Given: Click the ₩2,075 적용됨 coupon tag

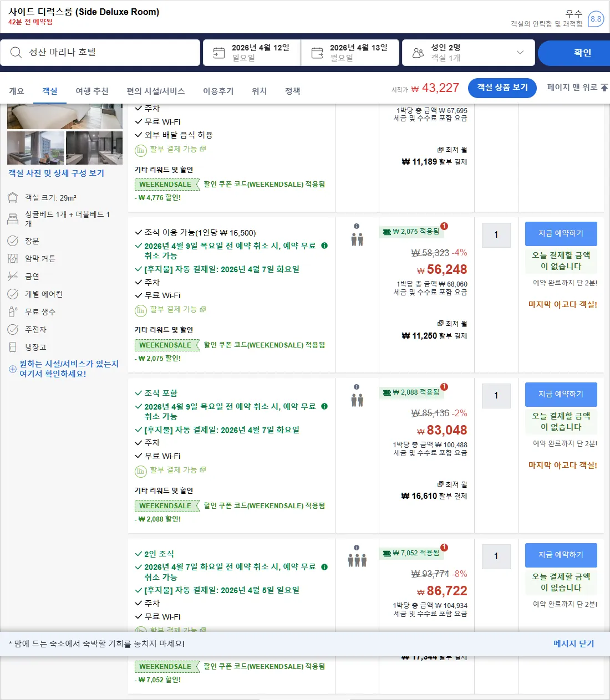Looking at the screenshot, I should tap(413, 232).
